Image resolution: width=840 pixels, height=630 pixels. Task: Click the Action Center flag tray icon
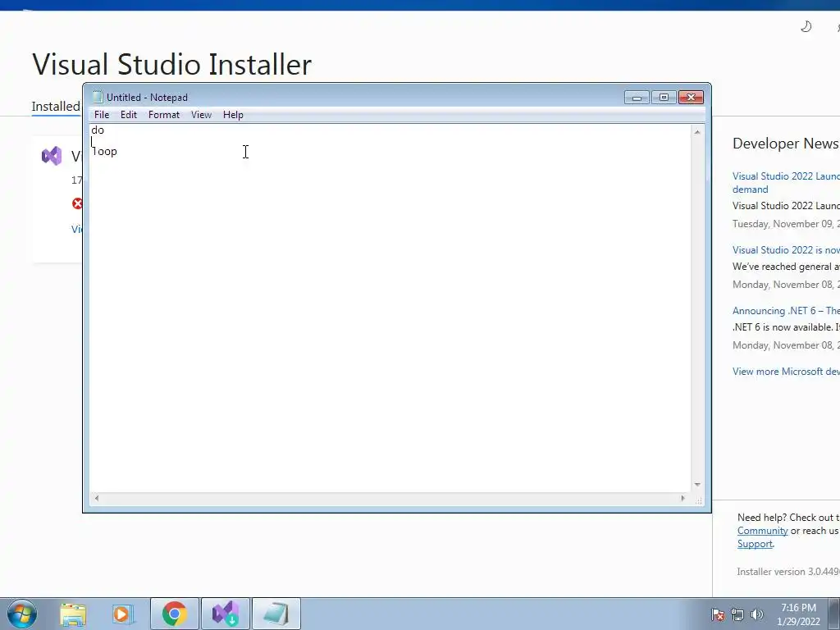(718, 614)
